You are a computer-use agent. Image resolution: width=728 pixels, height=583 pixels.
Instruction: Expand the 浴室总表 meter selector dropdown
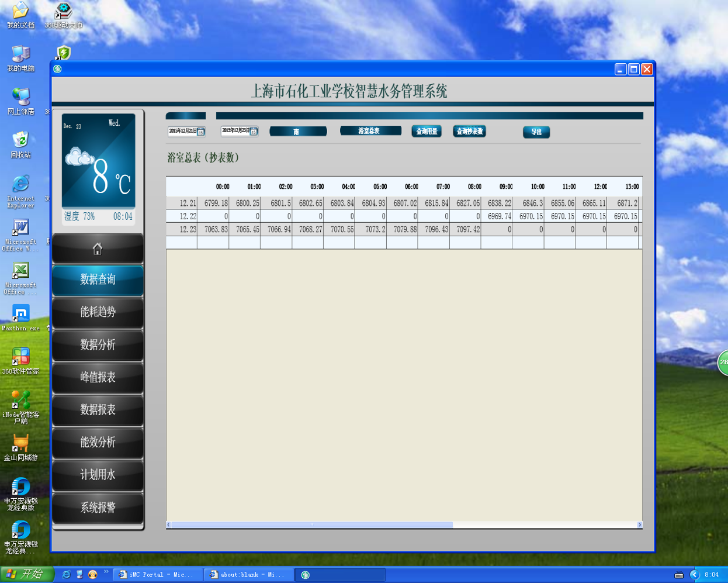[x=370, y=131]
